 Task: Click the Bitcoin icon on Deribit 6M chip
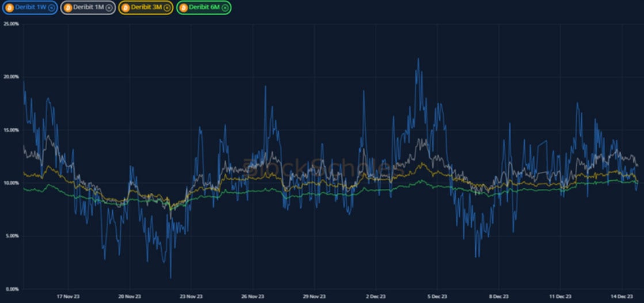pyautogui.click(x=184, y=7)
